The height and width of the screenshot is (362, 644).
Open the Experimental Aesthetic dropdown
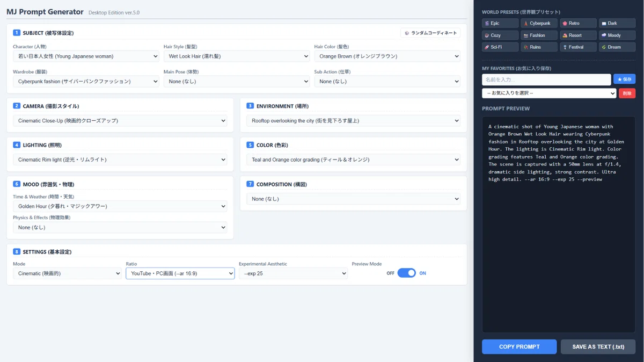pyautogui.click(x=293, y=273)
